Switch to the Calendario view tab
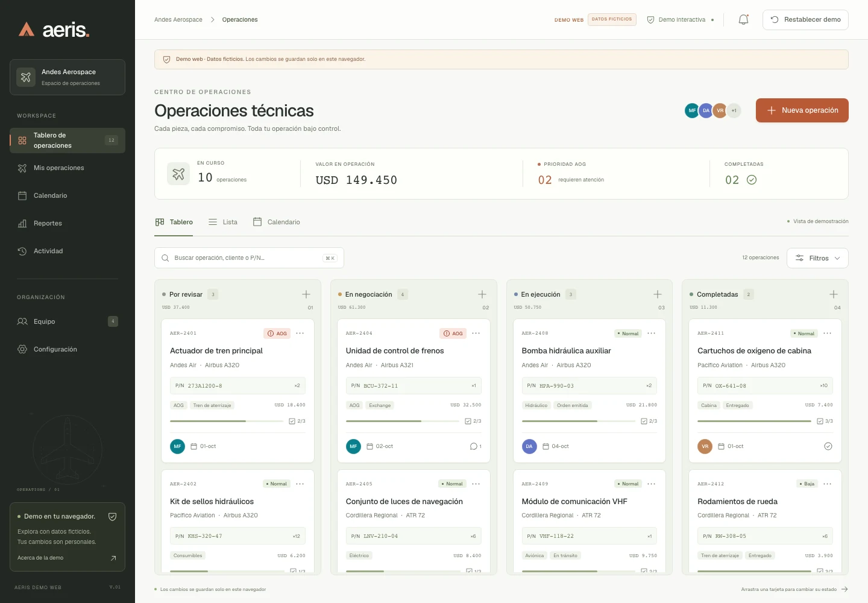868x603 pixels. [x=277, y=222]
